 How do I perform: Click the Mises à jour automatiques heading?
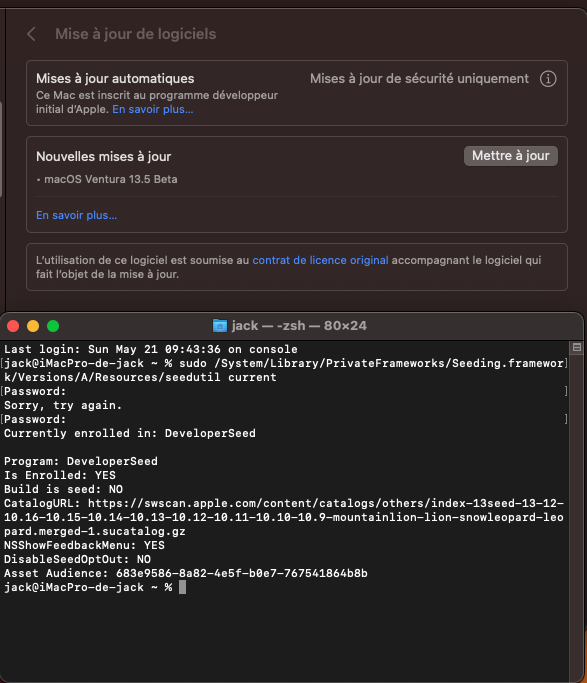[115, 78]
